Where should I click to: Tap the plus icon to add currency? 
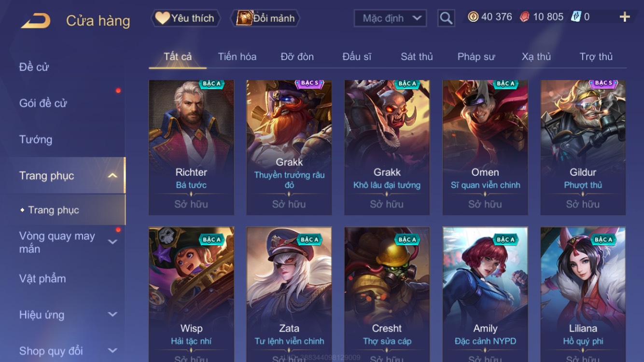625,17
